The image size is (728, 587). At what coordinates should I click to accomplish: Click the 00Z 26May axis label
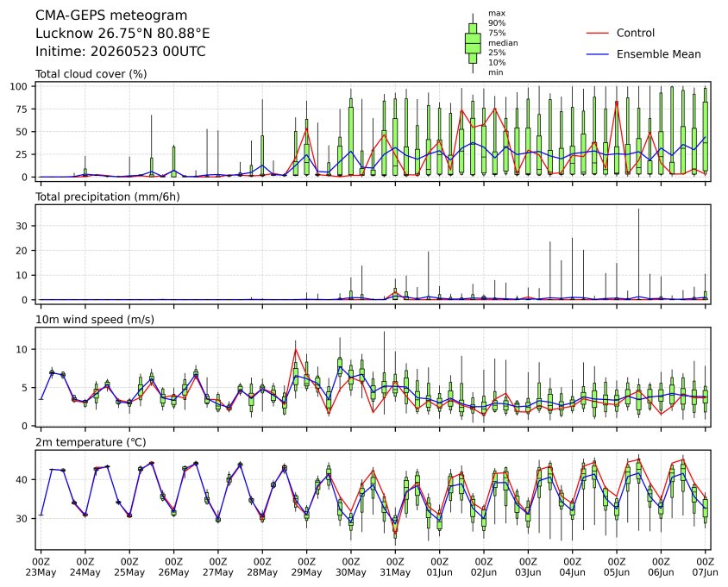pyautogui.click(x=173, y=567)
